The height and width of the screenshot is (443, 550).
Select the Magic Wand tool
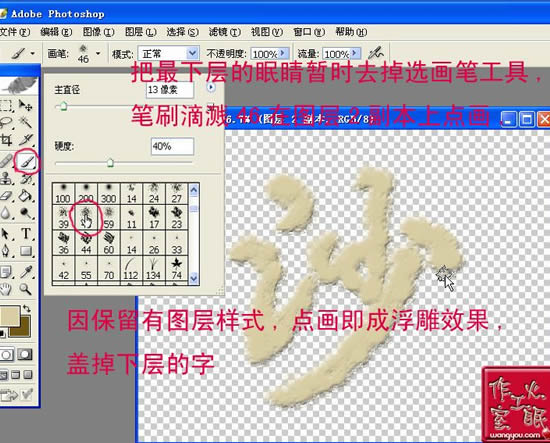(x=25, y=122)
